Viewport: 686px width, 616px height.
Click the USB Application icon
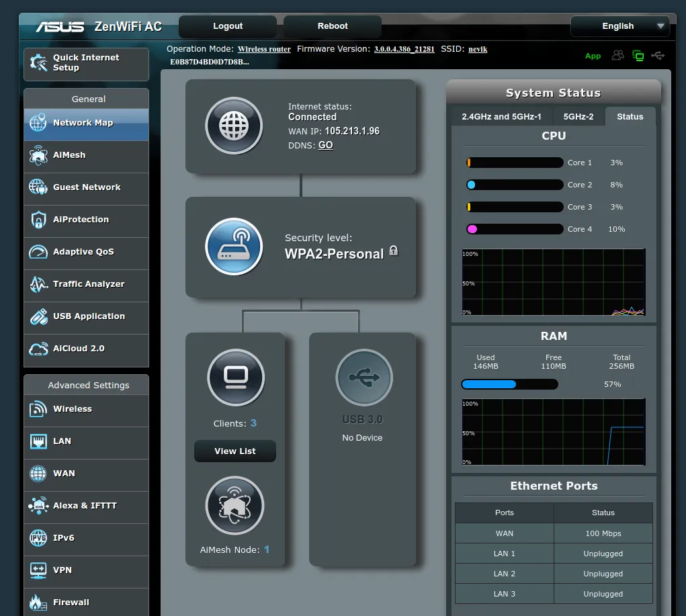pos(38,316)
